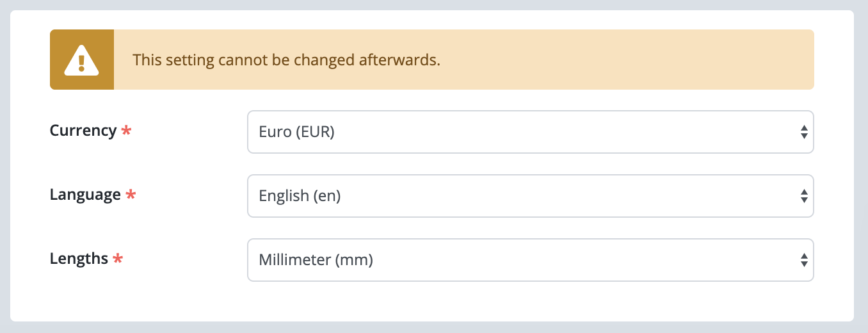Click the red asterisk beside Language
The image size is (868, 333).
tap(131, 195)
